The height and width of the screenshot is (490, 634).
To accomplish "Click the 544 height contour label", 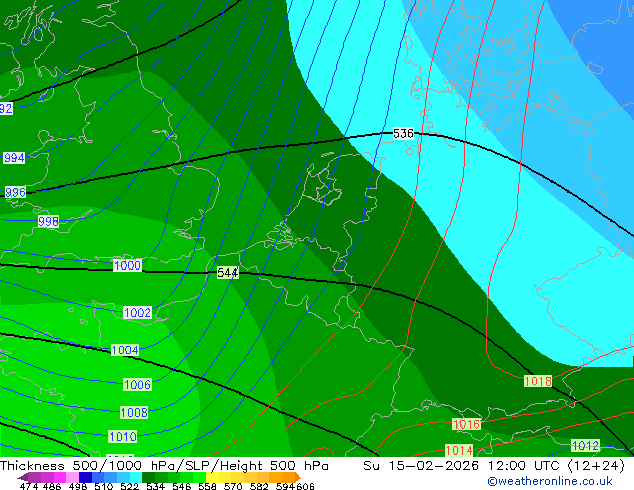I will [228, 272].
